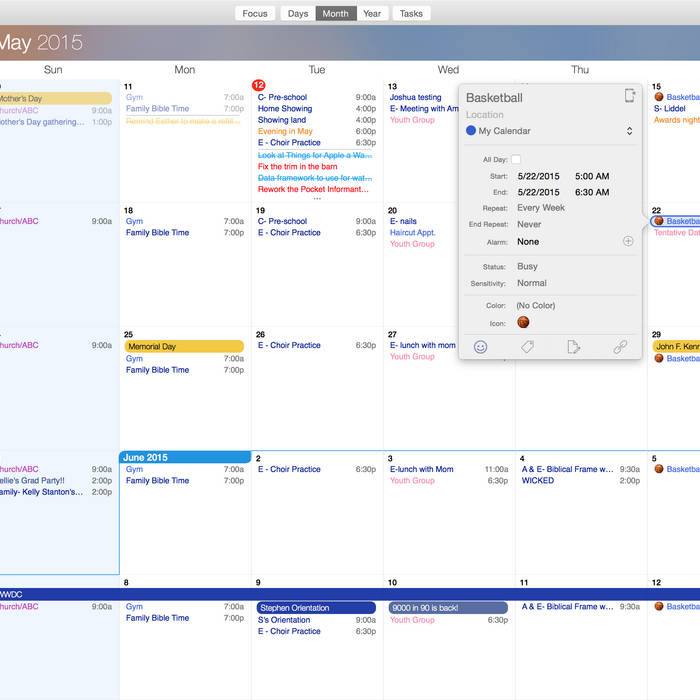Switch to the Days view tab
This screenshot has width=700, height=700.
pos(298,14)
